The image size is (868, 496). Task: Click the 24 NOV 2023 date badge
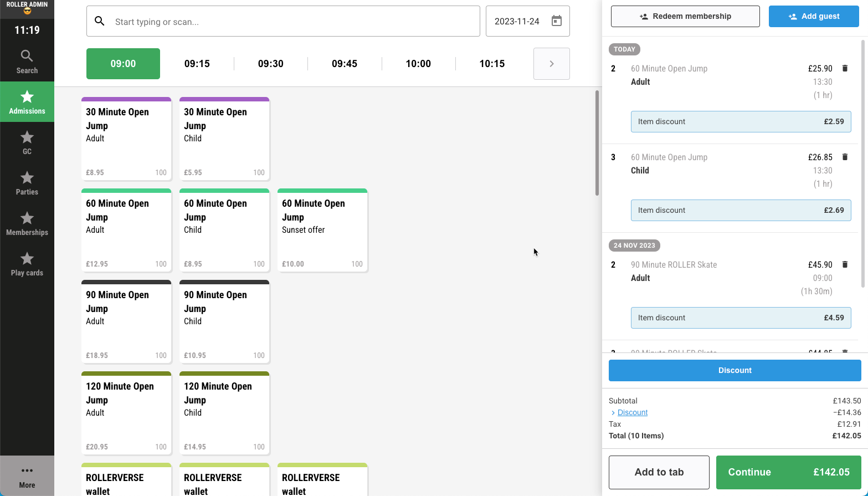coord(634,246)
